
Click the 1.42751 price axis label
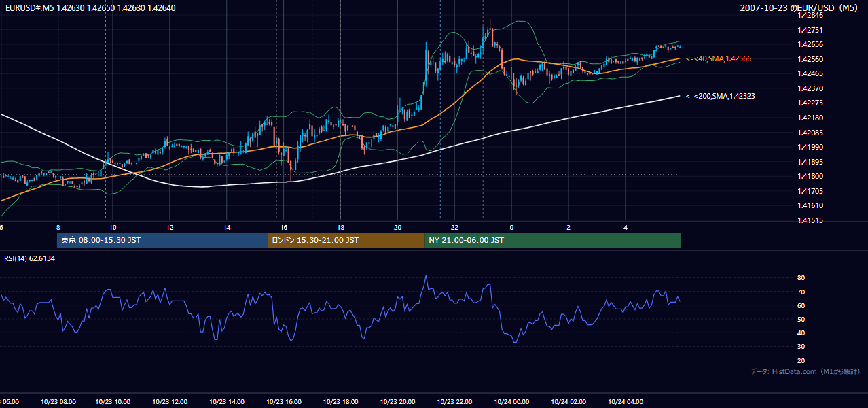[810, 30]
